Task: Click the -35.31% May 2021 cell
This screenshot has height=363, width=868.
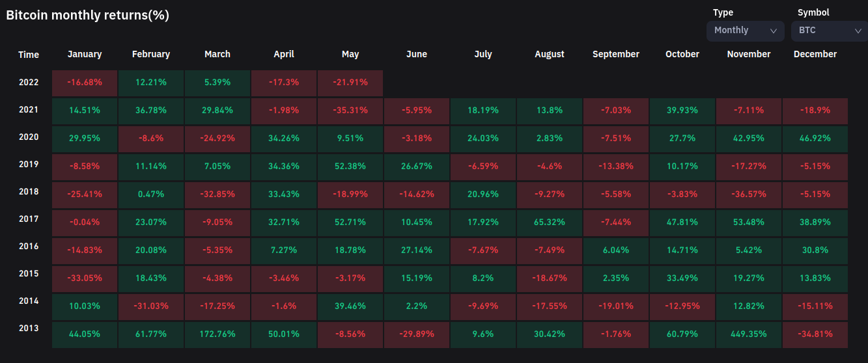Action: click(x=350, y=111)
